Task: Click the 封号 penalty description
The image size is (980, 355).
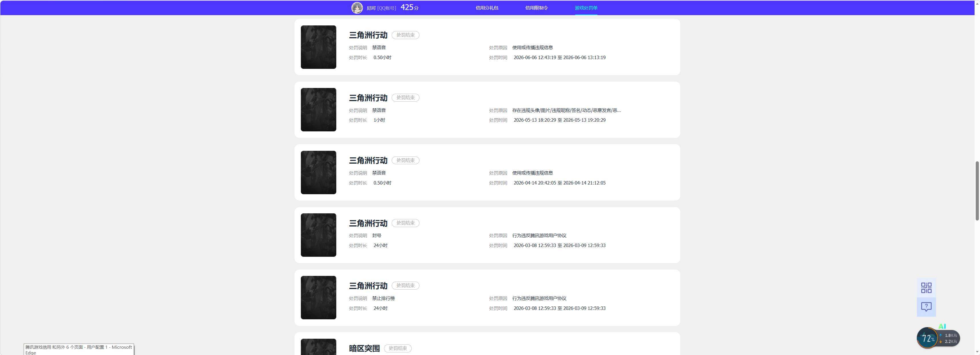Action: pyautogui.click(x=377, y=236)
